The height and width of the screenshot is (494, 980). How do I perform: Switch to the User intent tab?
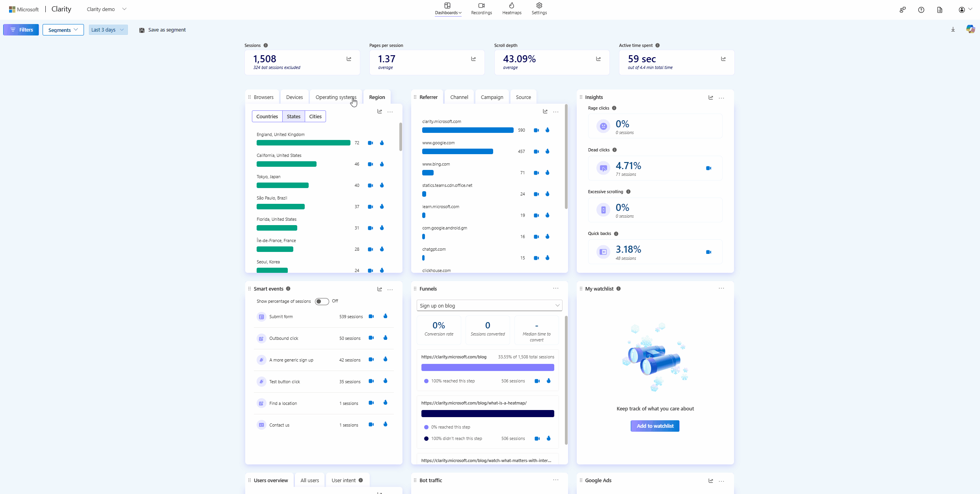347,480
